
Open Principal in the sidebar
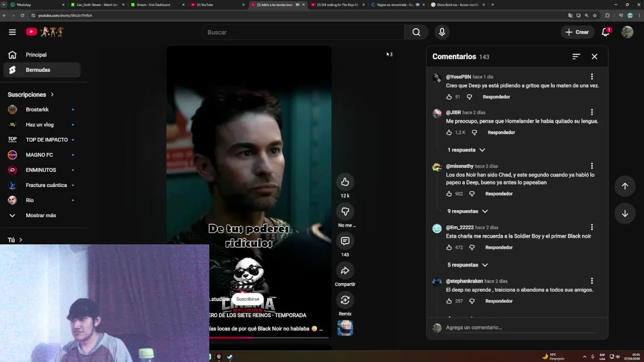[41, 55]
